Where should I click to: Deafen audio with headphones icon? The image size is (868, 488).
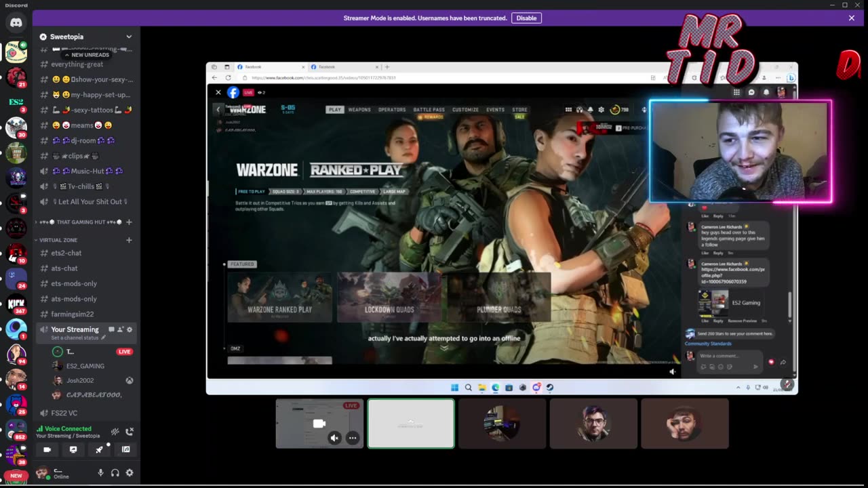[115, 473]
